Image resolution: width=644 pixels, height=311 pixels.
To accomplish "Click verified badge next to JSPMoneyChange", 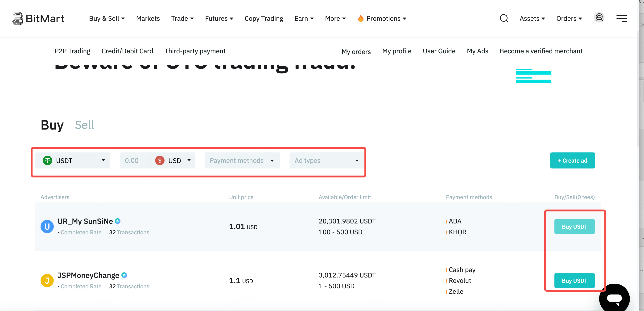I will click(124, 275).
